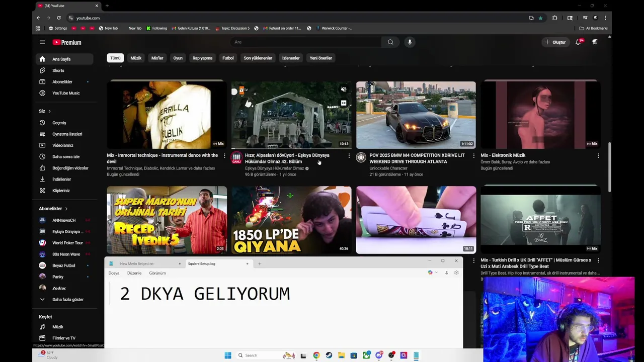Expand the Siz section chevron
The image size is (644, 362).
(x=49, y=111)
